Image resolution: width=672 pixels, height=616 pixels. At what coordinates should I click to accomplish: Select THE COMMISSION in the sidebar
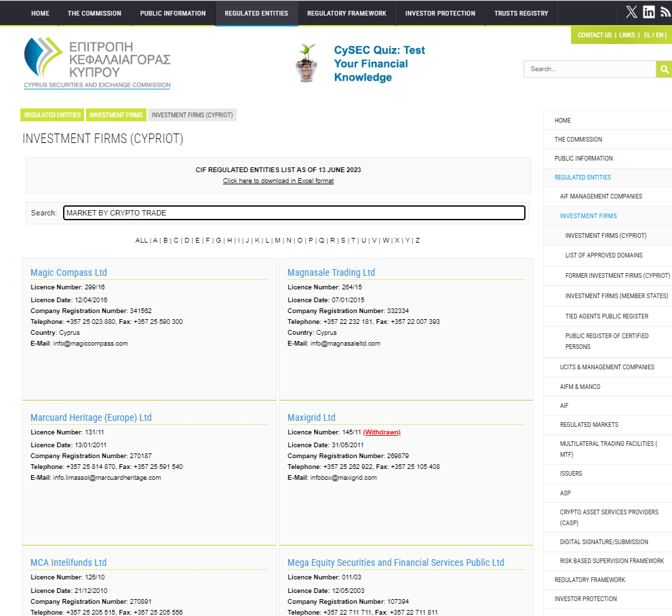[608, 139]
